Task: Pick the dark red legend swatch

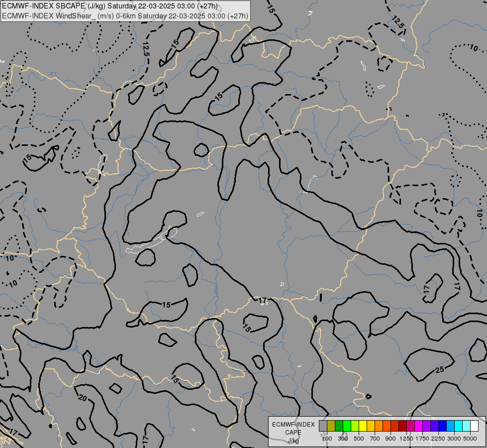Action: click(402, 426)
